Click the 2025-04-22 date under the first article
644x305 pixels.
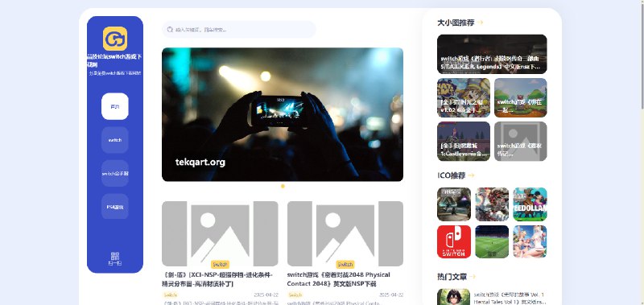pyautogui.click(x=266, y=295)
